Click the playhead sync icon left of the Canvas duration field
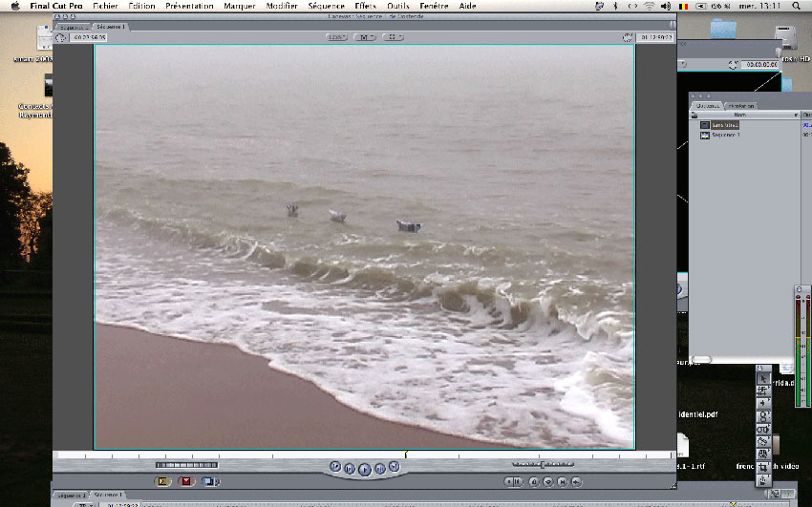 pos(60,38)
